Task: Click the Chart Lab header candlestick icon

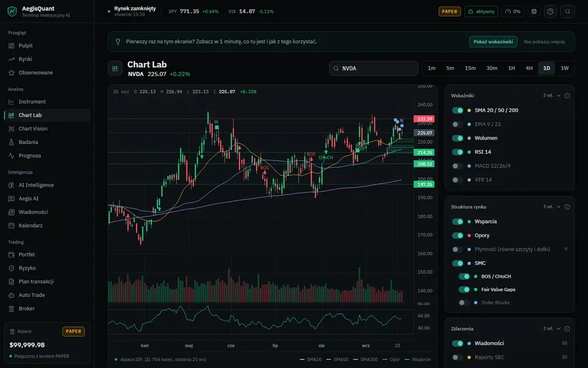Action: point(115,68)
